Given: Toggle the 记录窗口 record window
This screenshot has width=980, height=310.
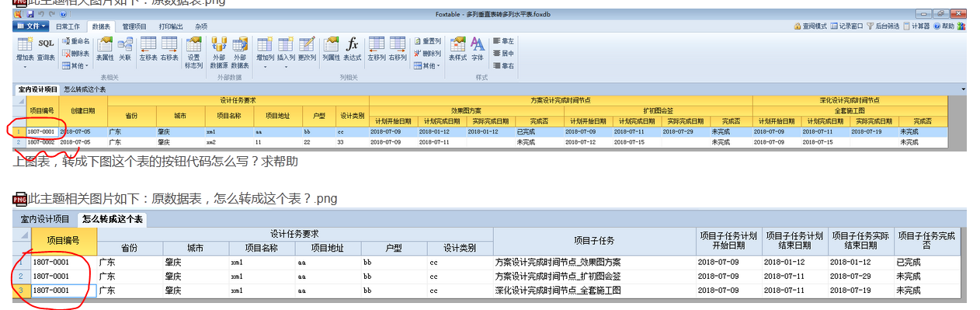Looking at the screenshot, I should coord(846,26).
